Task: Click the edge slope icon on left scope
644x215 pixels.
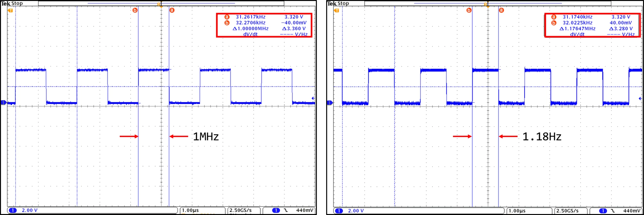Action: pos(286,210)
